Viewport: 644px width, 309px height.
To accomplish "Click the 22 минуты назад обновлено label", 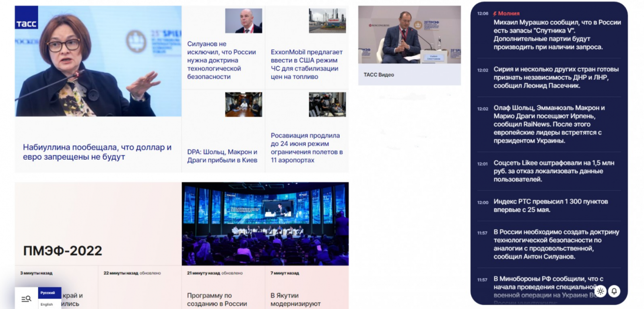I will coord(132,273).
